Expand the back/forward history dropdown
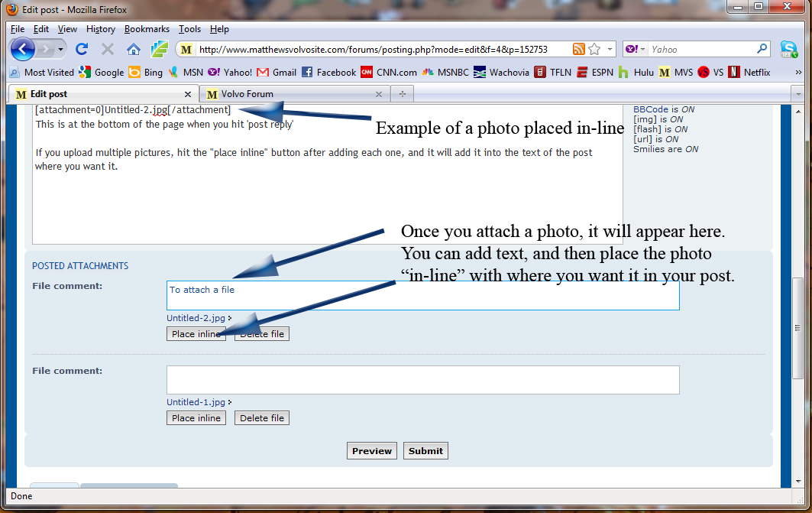 pos(60,49)
